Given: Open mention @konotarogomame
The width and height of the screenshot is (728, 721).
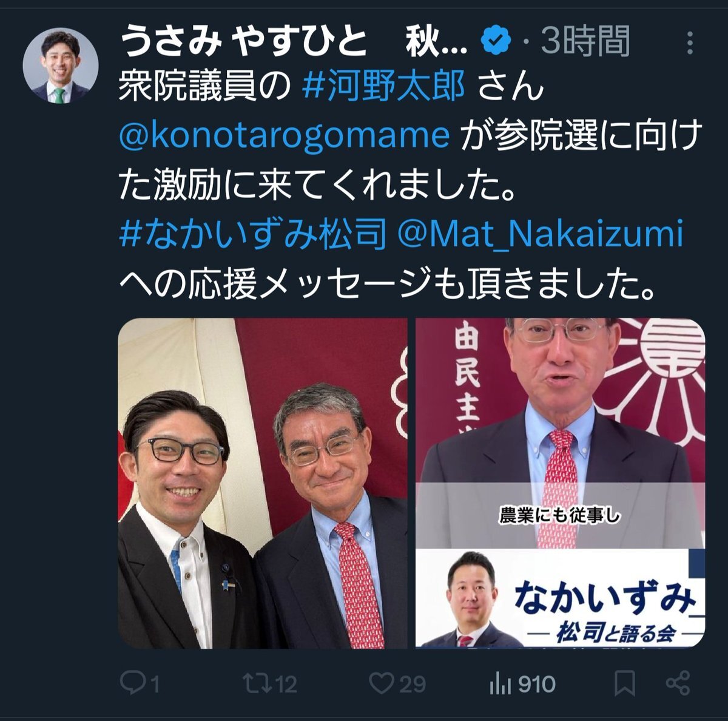Looking at the screenshot, I should [285, 137].
